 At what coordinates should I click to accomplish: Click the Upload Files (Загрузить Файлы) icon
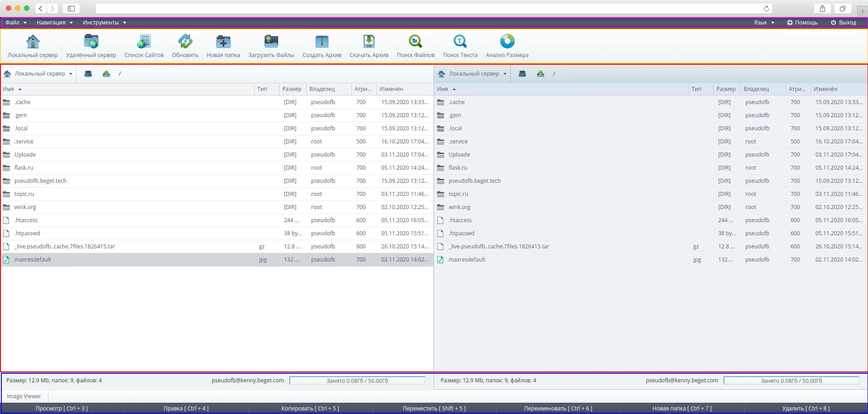click(x=271, y=42)
